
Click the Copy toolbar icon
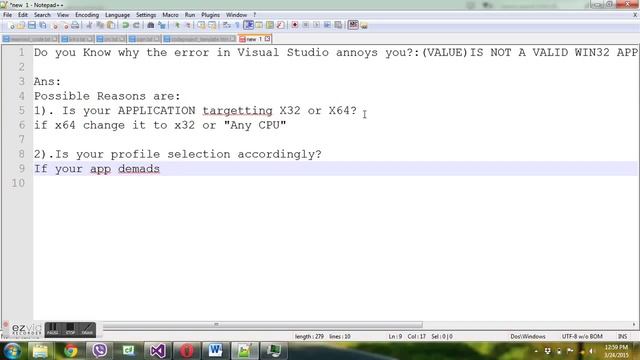[x=100, y=25]
